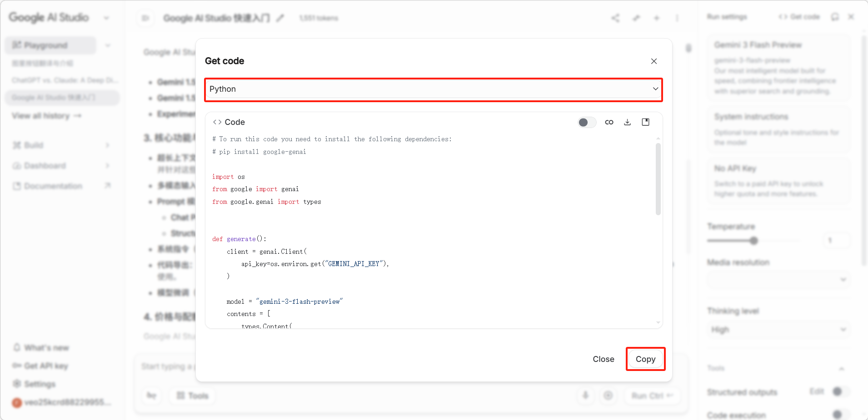This screenshot has height=420, width=868.
Task: Expand chevron next to Google AI Studio logo
Action: (x=106, y=18)
